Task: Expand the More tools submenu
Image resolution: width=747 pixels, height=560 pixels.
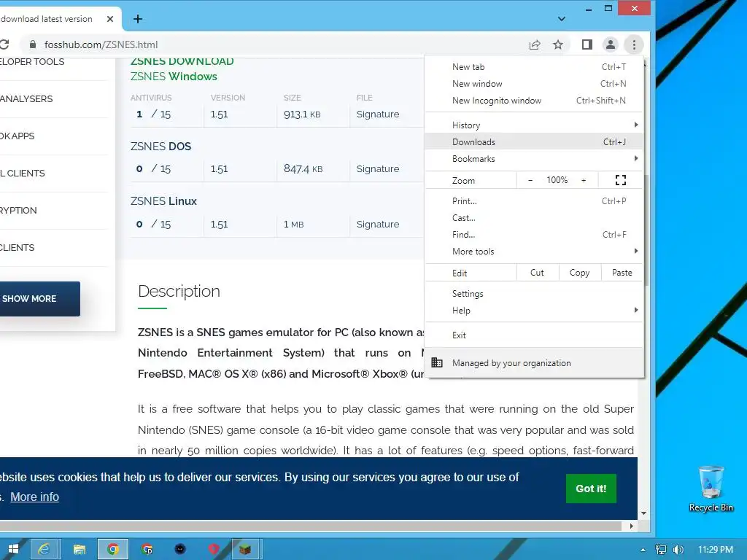Action: click(533, 251)
